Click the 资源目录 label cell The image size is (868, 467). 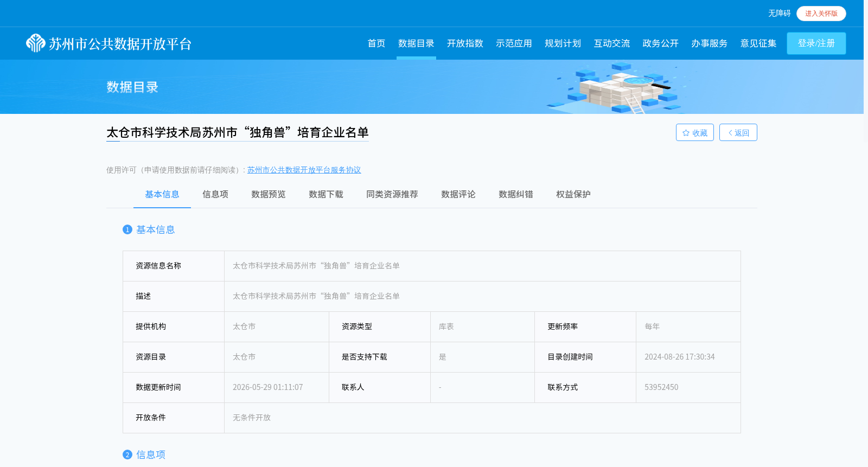[174, 357]
